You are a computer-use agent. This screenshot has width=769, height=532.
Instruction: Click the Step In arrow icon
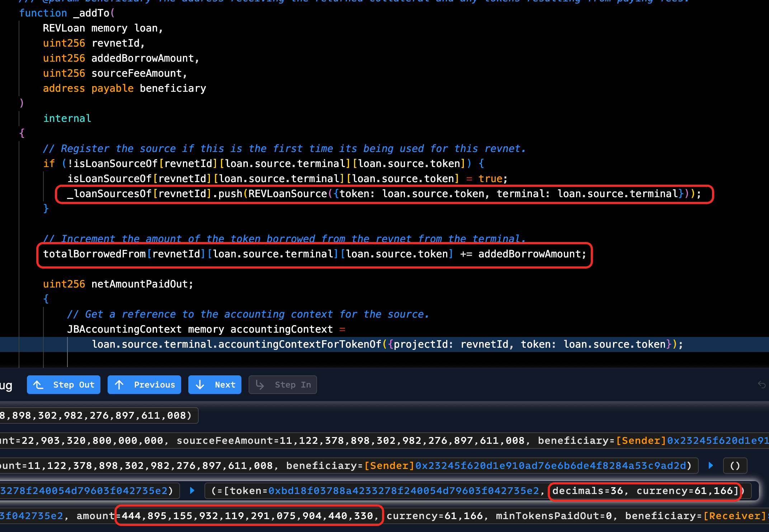click(260, 385)
